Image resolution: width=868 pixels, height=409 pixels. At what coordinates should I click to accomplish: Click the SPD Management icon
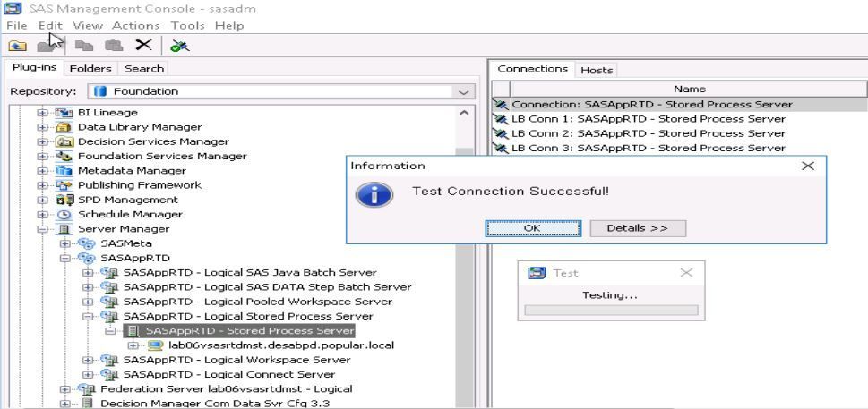[64, 200]
